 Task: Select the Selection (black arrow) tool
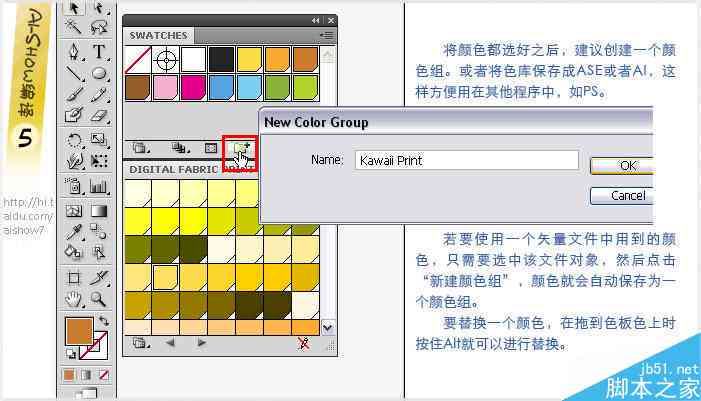[74, 8]
